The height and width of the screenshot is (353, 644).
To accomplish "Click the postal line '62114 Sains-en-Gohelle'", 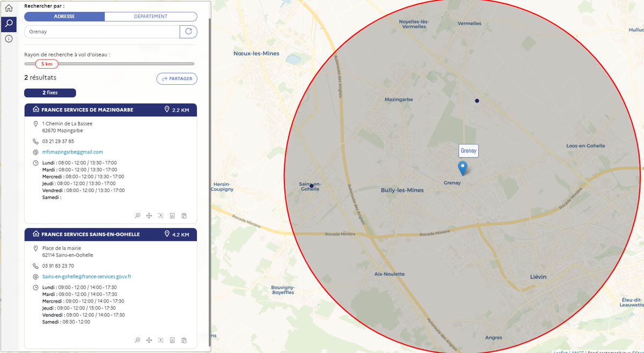I will tap(68, 255).
